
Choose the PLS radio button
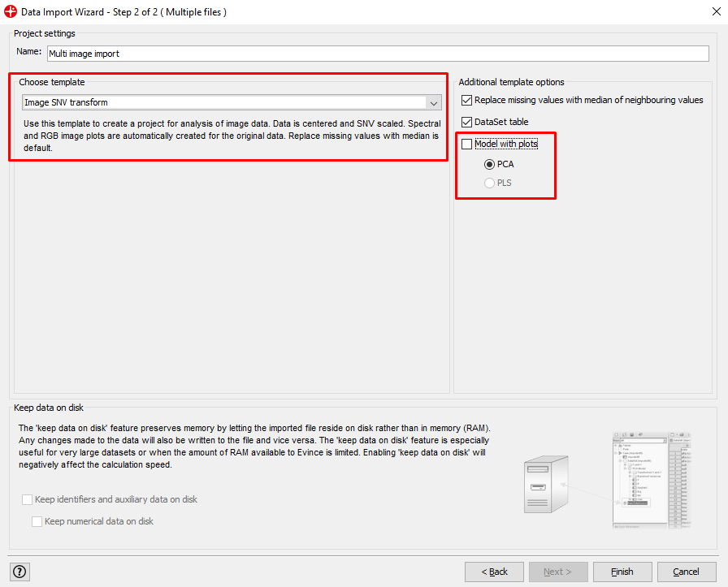489,183
